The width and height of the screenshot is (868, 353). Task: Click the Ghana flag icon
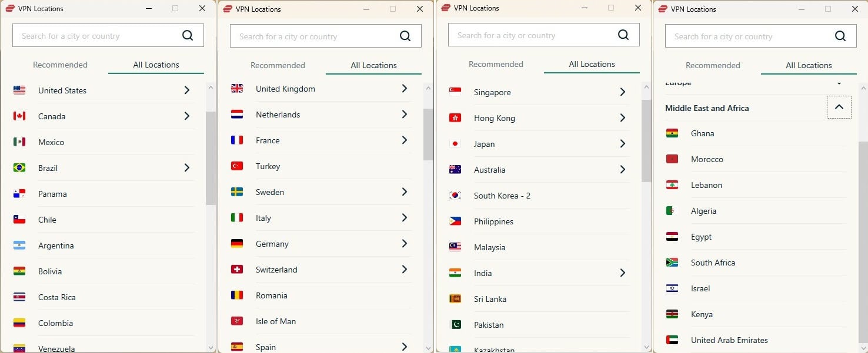672,133
